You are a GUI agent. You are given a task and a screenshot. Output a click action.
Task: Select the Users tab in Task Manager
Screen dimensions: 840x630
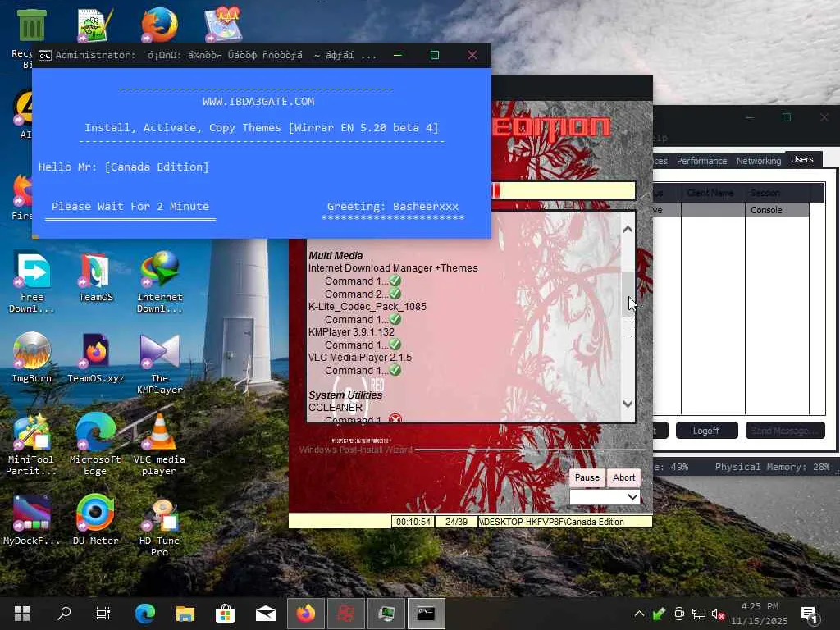click(802, 159)
